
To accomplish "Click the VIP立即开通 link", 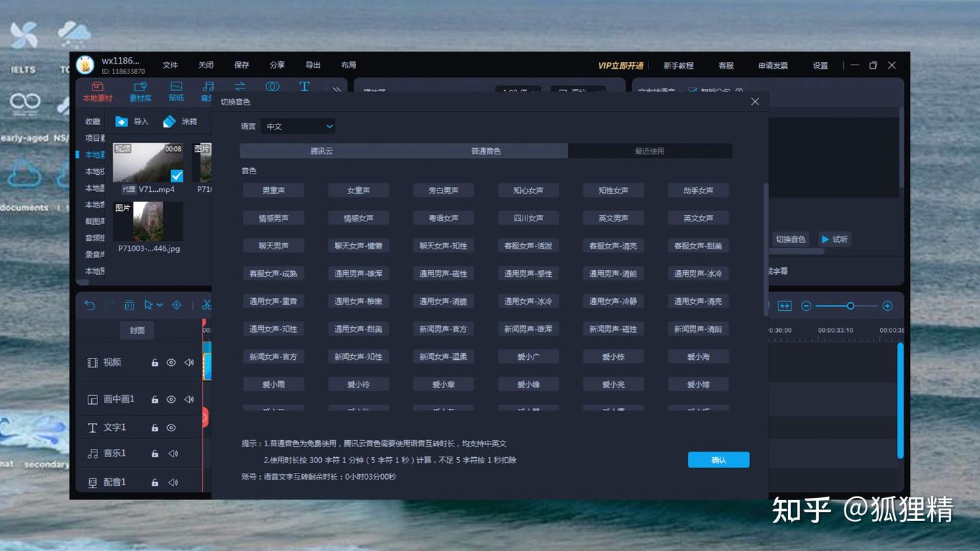I will (x=621, y=65).
